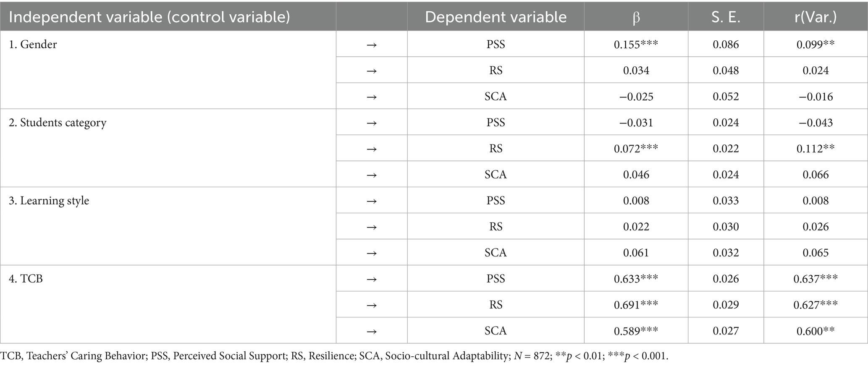
Task: Select the '2. Students category' row label
Action: (x=58, y=123)
